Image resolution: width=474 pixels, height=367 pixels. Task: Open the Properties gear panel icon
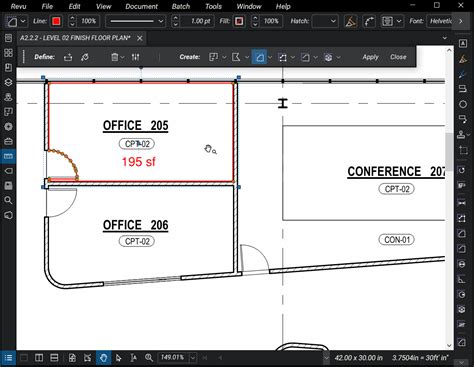[8, 126]
